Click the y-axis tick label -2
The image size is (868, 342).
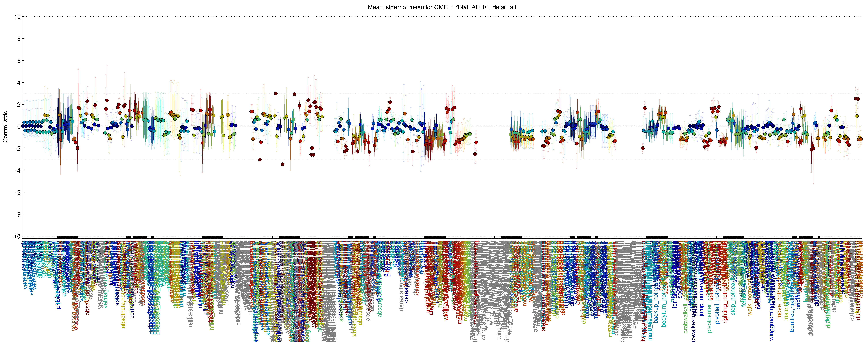(x=18, y=149)
